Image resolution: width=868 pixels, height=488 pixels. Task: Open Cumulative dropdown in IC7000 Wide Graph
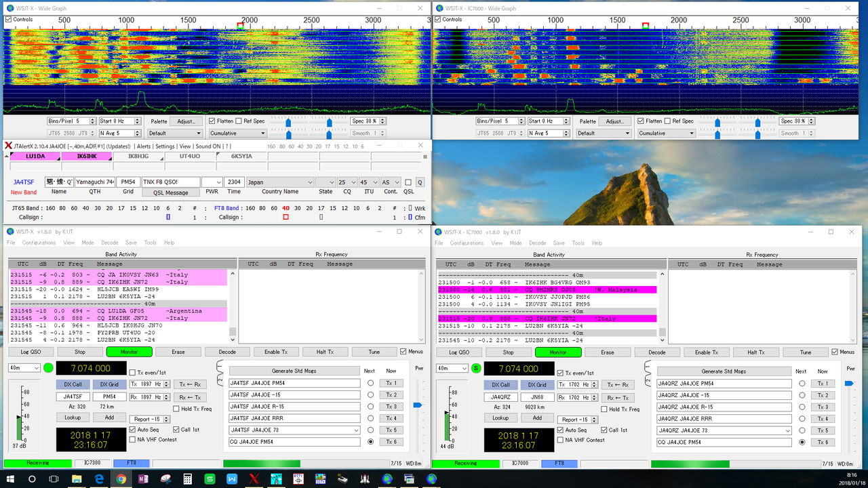(666, 134)
